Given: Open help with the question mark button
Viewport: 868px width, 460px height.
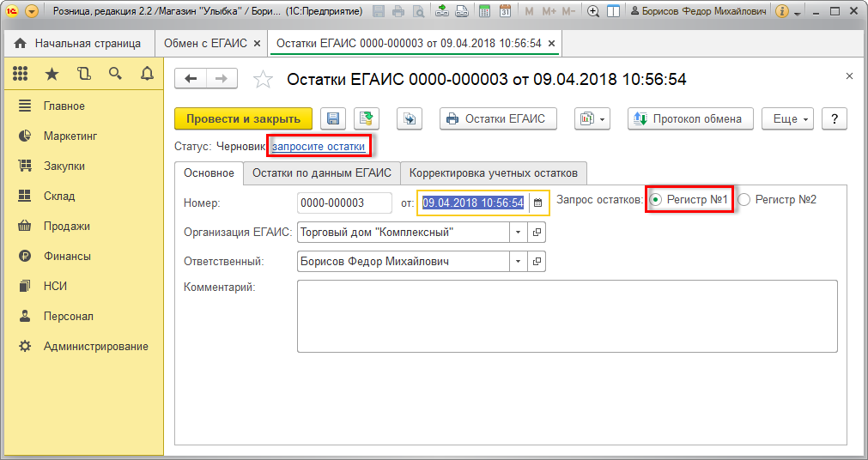Looking at the screenshot, I should pos(835,118).
